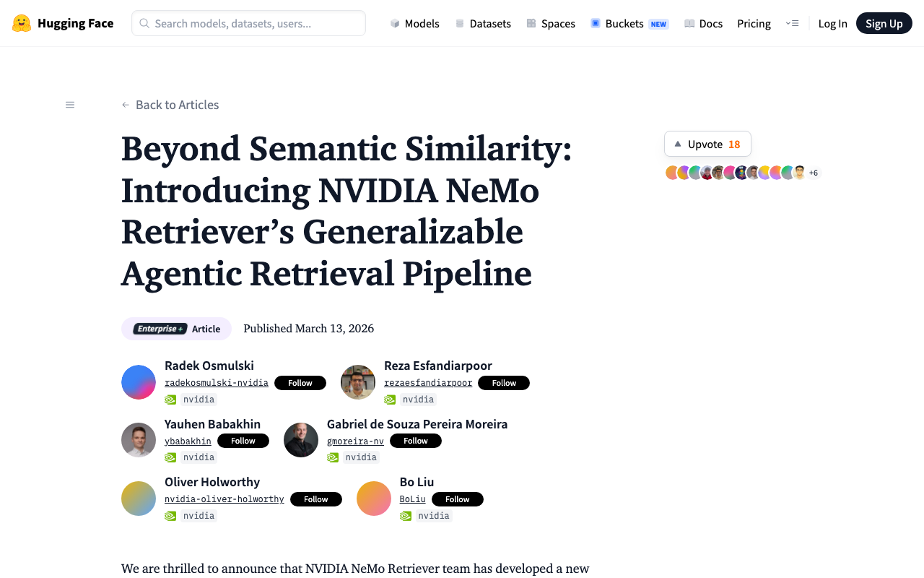
Task: Expand the more navigation options menu
Action: coord(792,23)
